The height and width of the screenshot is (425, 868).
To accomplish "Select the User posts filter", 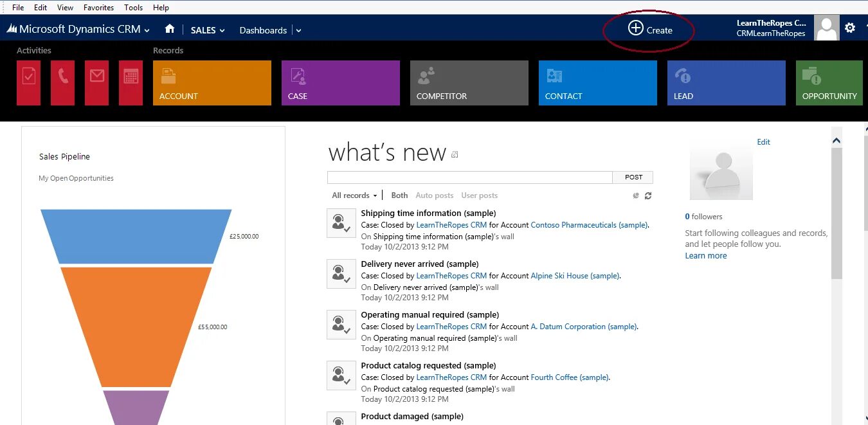I will 479,195.
